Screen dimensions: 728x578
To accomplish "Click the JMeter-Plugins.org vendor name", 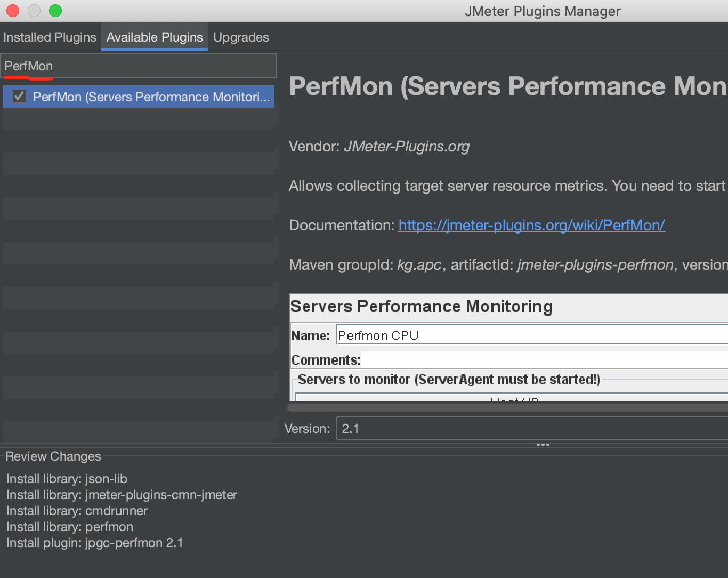I will pos(407,147).
